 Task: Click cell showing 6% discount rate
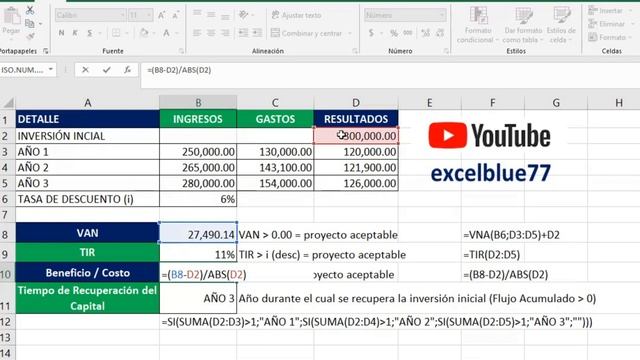point(198,199)
